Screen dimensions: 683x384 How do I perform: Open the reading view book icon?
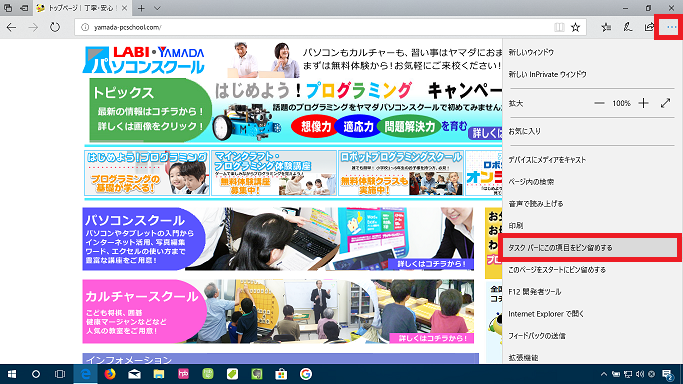pos(559,27)
